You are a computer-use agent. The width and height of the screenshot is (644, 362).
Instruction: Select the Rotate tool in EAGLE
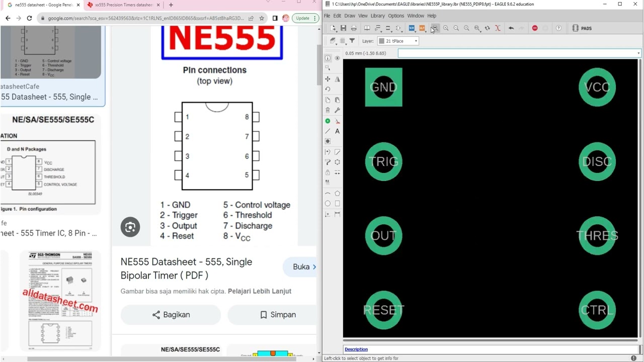click(x=328, y=89)
